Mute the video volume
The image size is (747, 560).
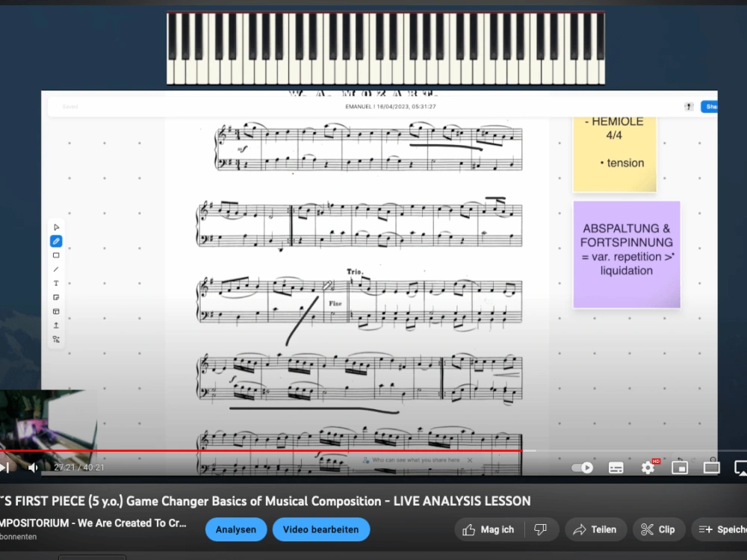pos(32,467)
